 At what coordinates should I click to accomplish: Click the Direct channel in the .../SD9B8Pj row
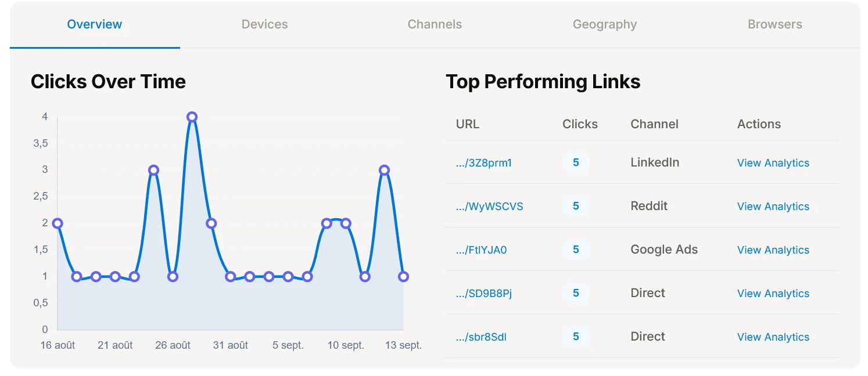[x=648, y=293]
